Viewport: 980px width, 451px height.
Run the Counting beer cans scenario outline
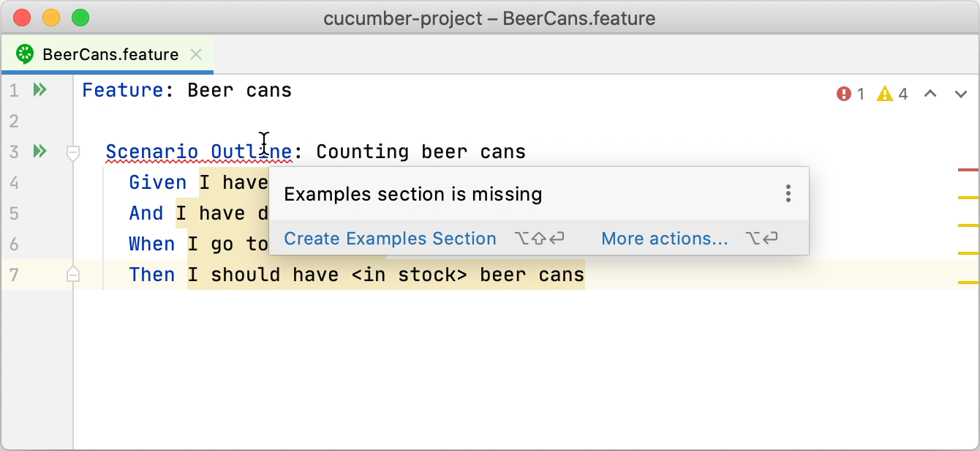pos(39,151)
